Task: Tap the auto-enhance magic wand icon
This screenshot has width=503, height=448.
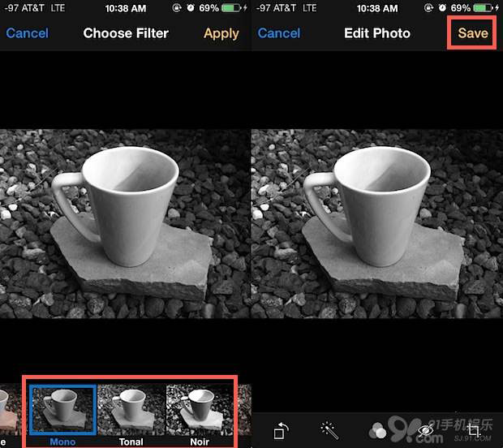Action: pyautogui.click(x=329, y=429)
